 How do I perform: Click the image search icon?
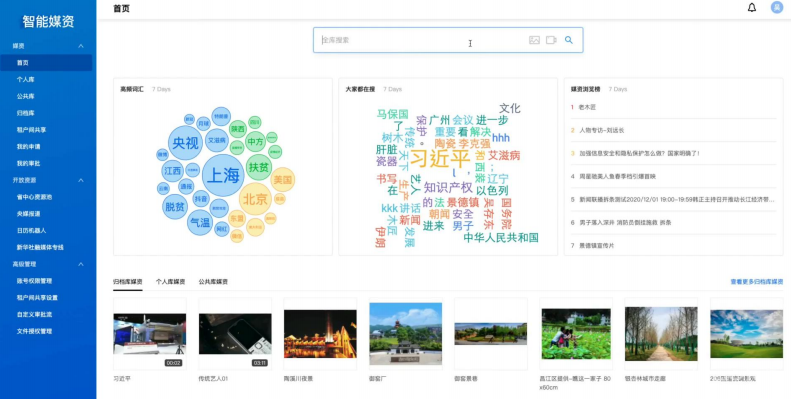534,40
